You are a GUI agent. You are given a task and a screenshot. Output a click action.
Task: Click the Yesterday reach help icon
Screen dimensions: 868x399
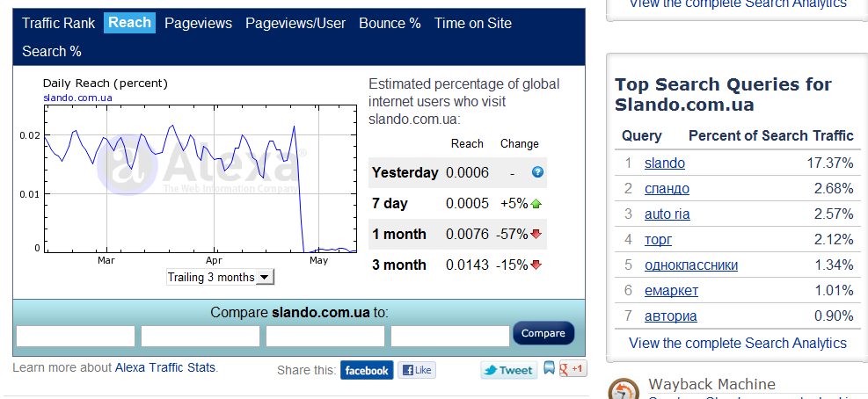tap(538, 172)
